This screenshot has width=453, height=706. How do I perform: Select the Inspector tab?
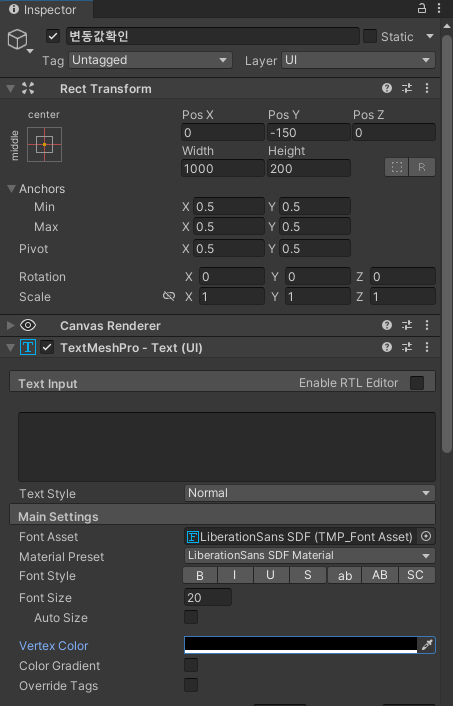tap(46, 9)
